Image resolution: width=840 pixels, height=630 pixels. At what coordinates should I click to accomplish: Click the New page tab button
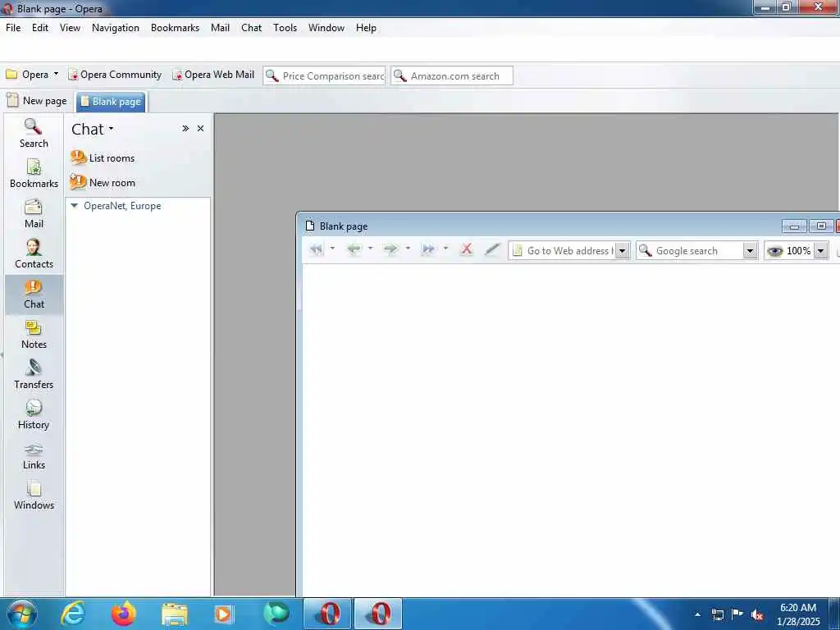tap(37, 101)
